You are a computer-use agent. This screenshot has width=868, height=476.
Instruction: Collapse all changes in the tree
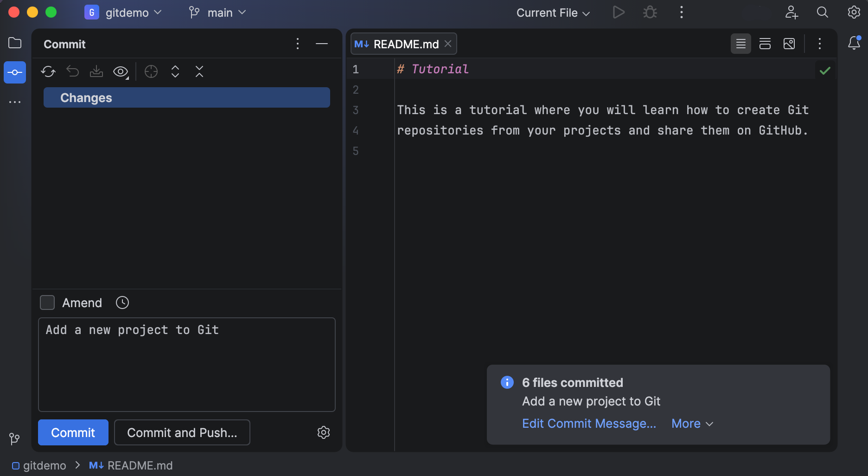tap(199, 71)
